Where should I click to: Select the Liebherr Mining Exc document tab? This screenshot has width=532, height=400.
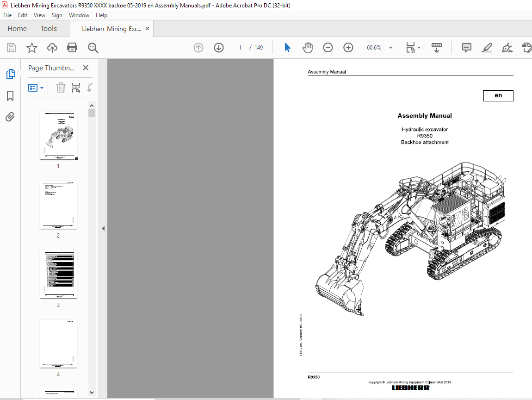tap(111, 29)
